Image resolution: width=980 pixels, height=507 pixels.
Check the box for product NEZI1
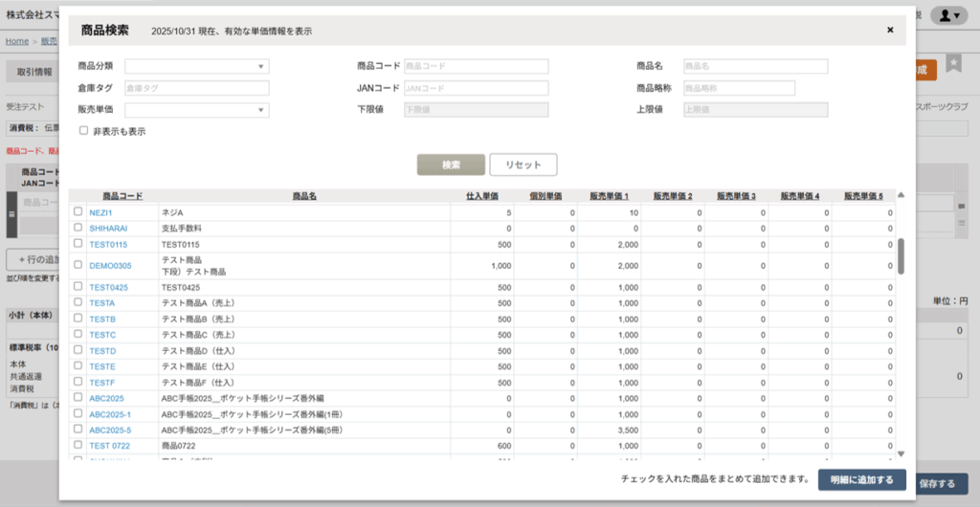tap(78, 212)
